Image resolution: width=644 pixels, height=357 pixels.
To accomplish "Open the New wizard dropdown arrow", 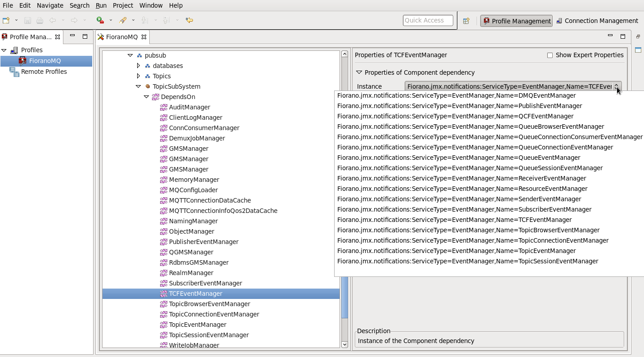I will tap(16, 20).
